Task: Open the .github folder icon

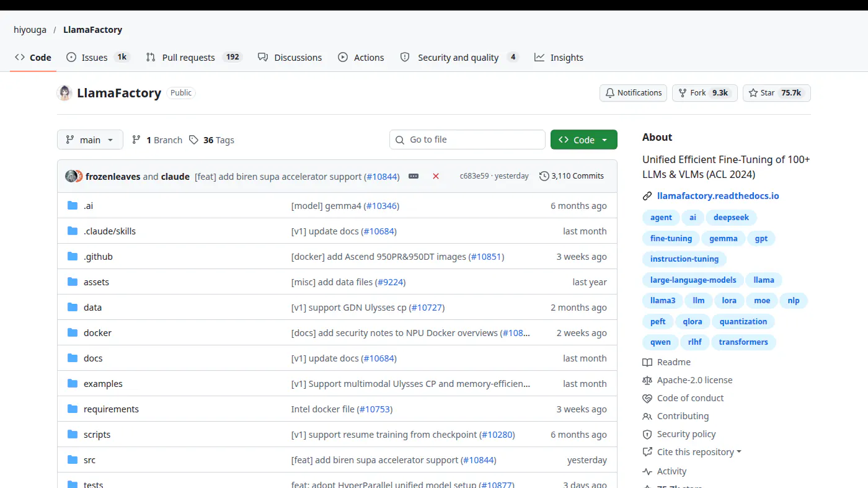Action: click(73, 256)
